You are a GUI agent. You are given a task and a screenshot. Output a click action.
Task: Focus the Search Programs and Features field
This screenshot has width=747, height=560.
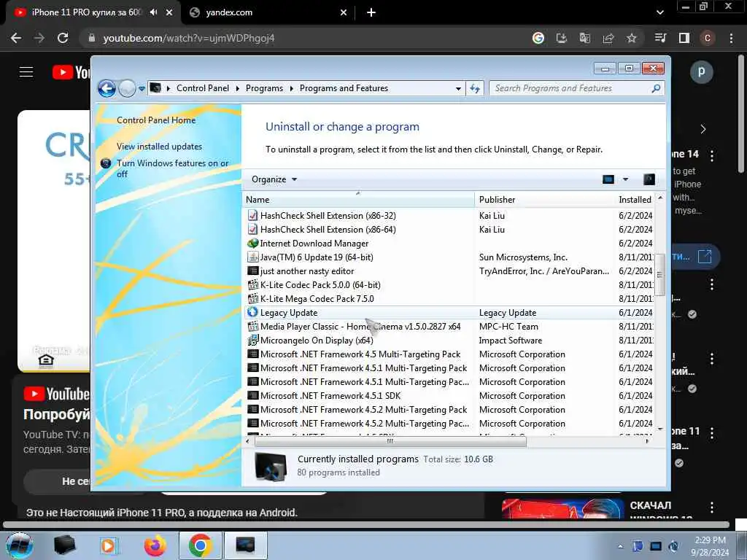[x=576, y=88]
